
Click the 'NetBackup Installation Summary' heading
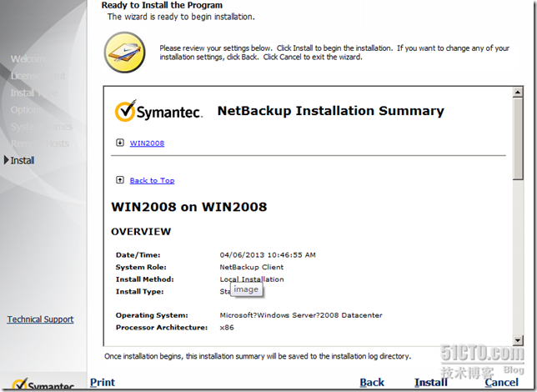click(331, 111)
